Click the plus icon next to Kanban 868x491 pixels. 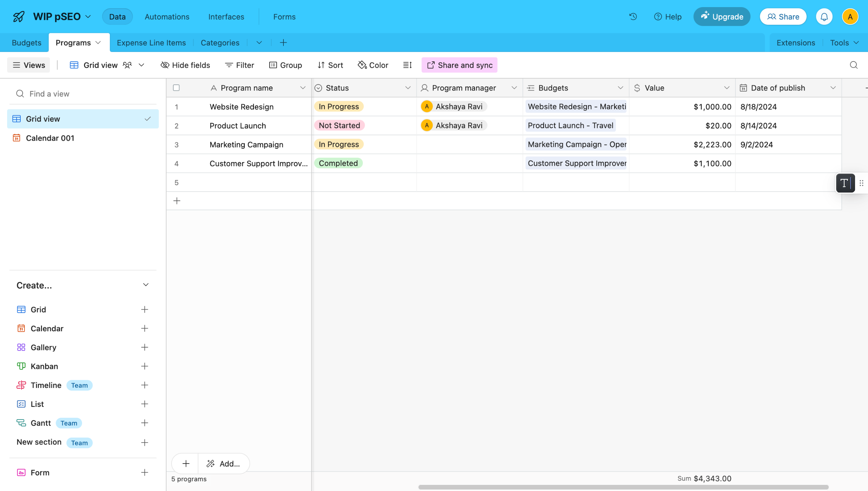(144, 366)
